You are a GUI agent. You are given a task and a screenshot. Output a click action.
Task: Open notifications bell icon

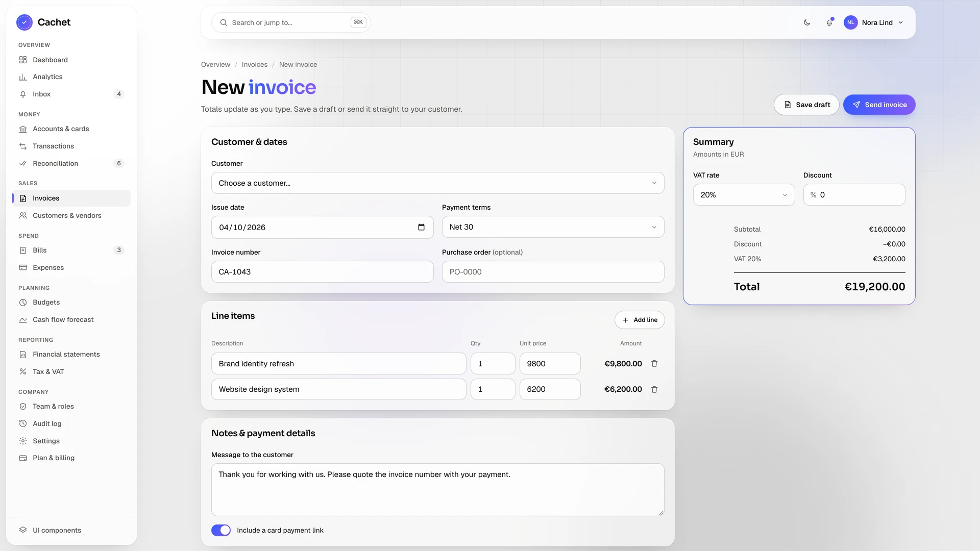point(829,22)
